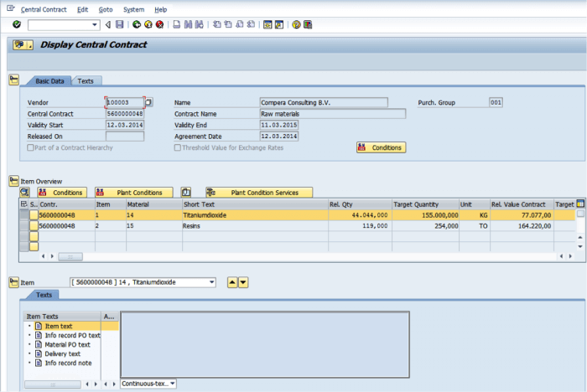Select Info record note entry

point(68,363)
